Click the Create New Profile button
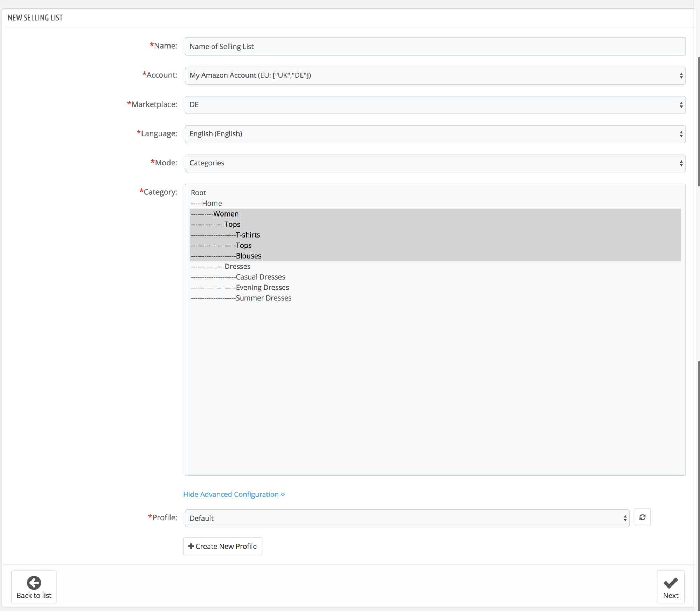This screenshot has height=611, width=700. [x=223, y=546]
